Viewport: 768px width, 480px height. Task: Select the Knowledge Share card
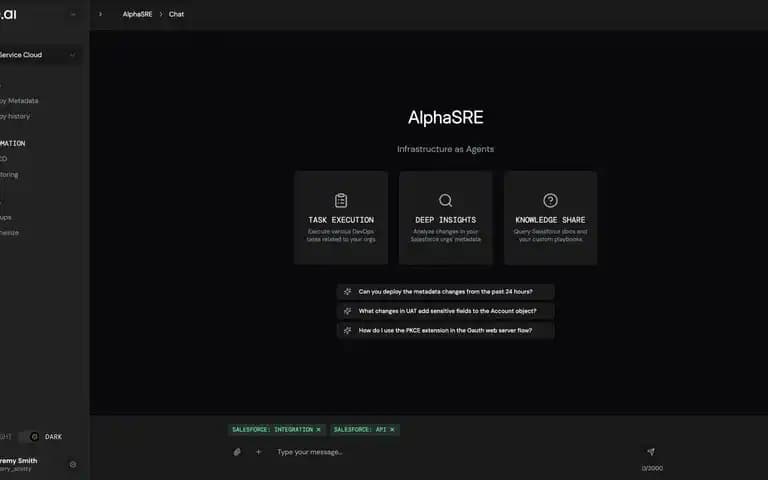[x=550, y=218]
